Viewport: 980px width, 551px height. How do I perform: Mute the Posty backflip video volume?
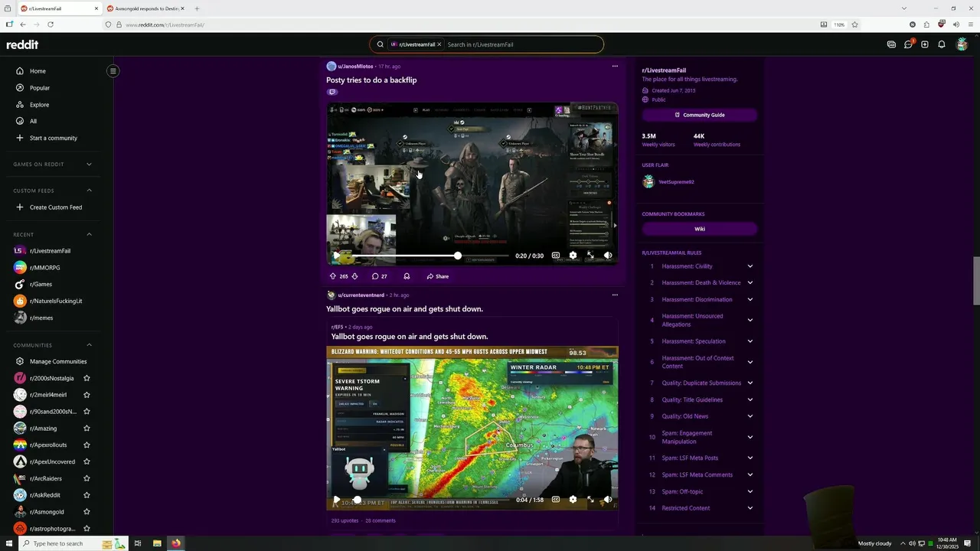coord(608,256)
